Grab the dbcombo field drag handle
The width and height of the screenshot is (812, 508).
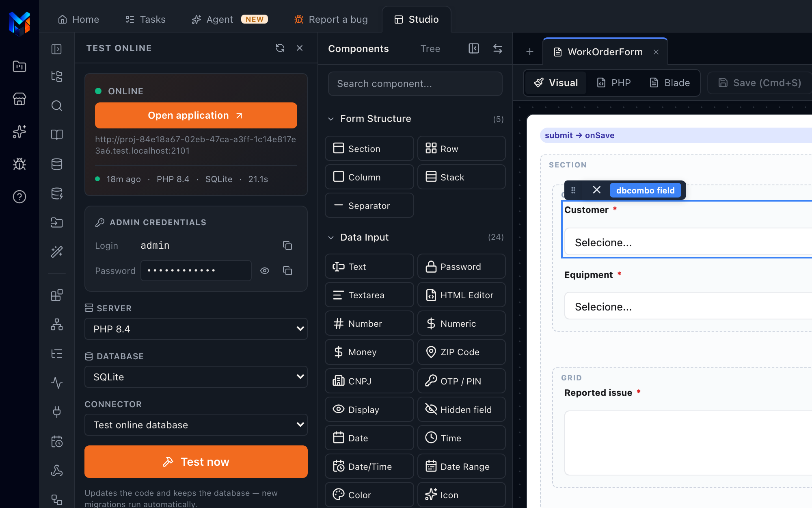(x=573, y=190)
